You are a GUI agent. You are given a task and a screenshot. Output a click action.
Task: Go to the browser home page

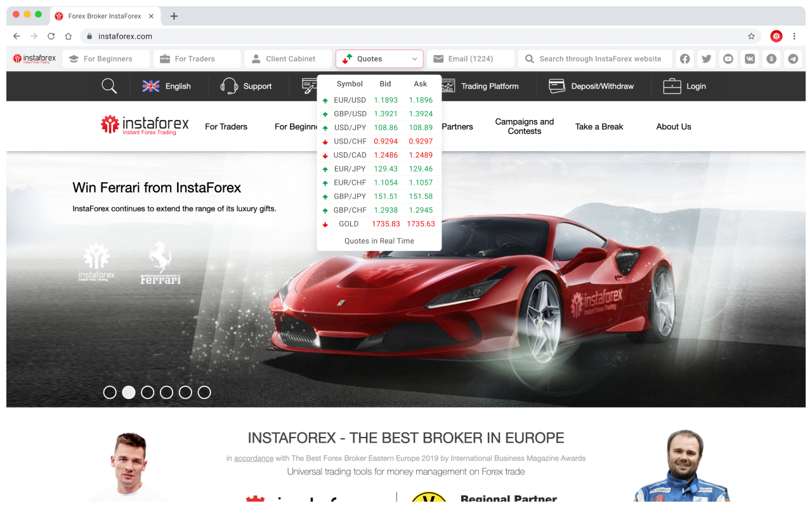click(x=69, y=36)
